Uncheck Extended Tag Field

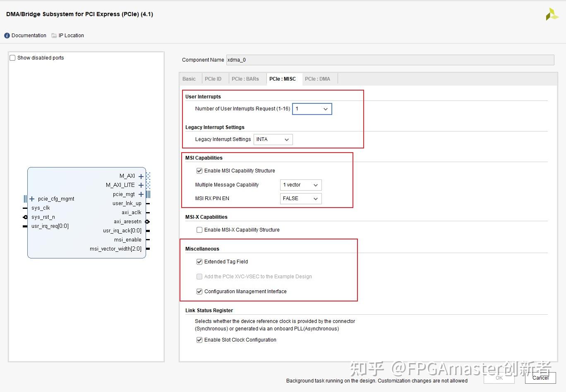pyautogui.click(x=199, y=261)
